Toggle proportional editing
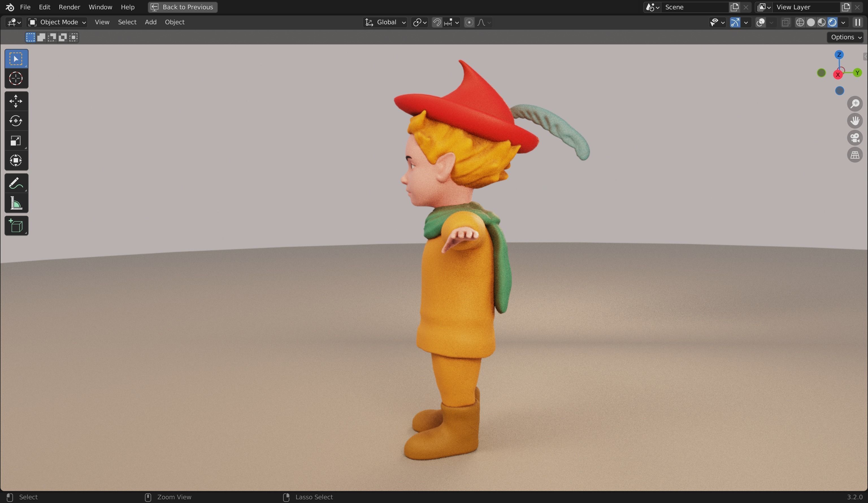 (469, 22)
